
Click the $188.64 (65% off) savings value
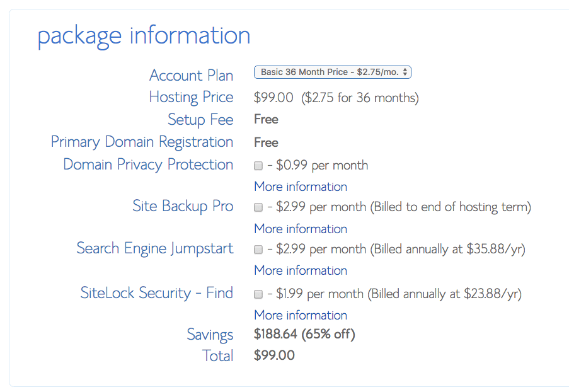pyautogui.click(x=304, y=334)
